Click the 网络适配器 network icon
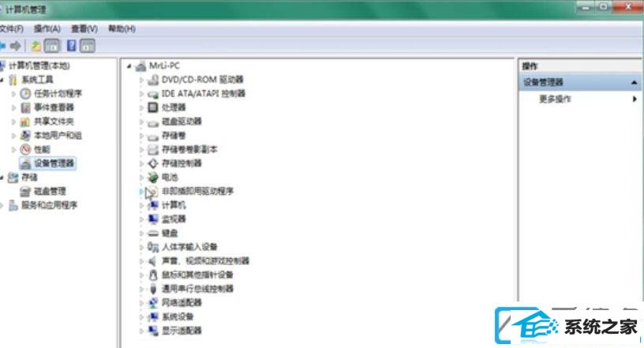Image resolution: width=644 pixels, height=348 pixels. (153, 303)
